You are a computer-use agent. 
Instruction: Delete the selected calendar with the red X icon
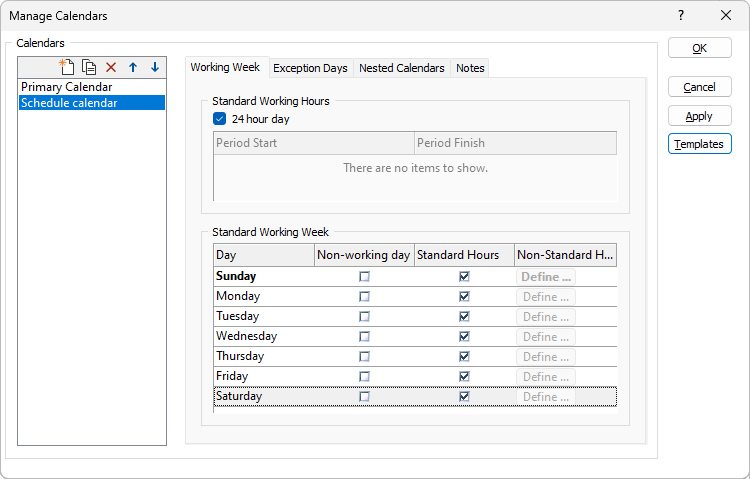coord(111,67)
